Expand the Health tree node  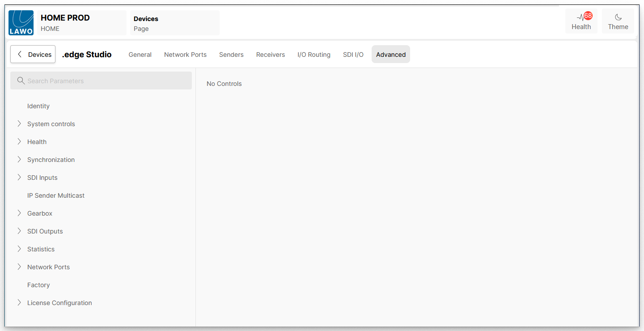point(19,142)
